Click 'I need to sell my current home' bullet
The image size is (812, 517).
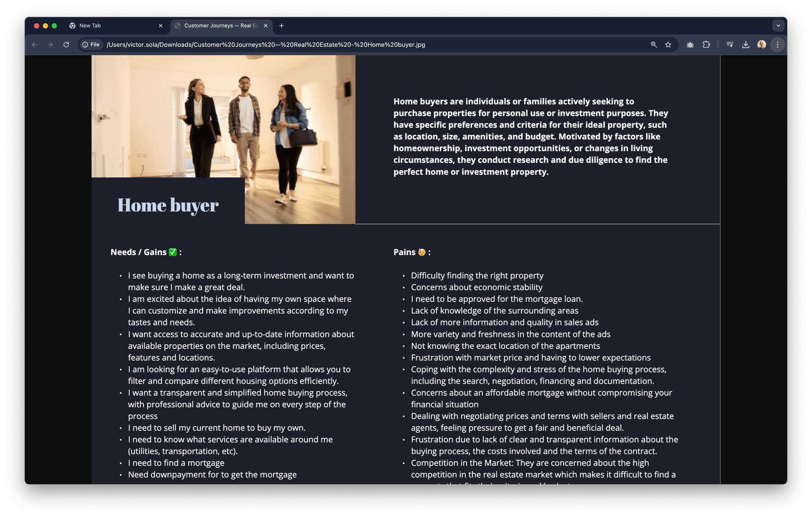tap(217, 428)
